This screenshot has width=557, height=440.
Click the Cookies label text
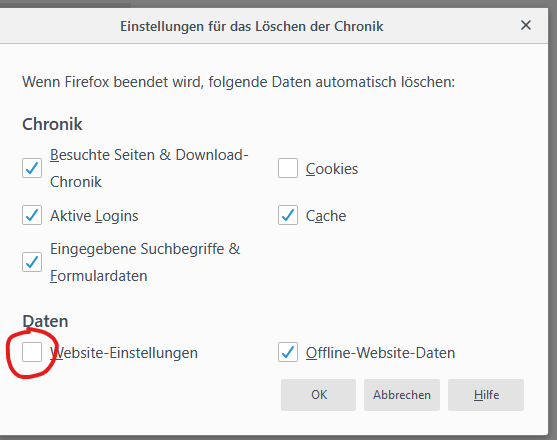(x=332, y=169)
